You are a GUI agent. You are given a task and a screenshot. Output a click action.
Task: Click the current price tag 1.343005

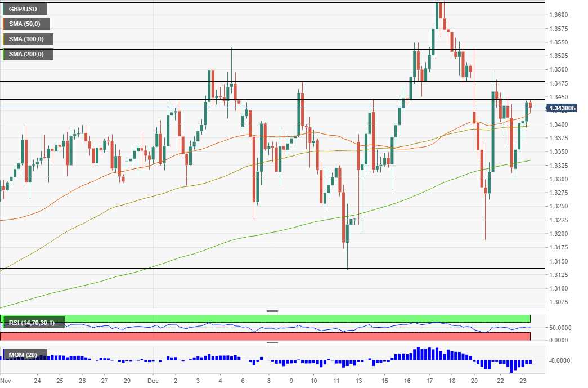tap(562, 109)
